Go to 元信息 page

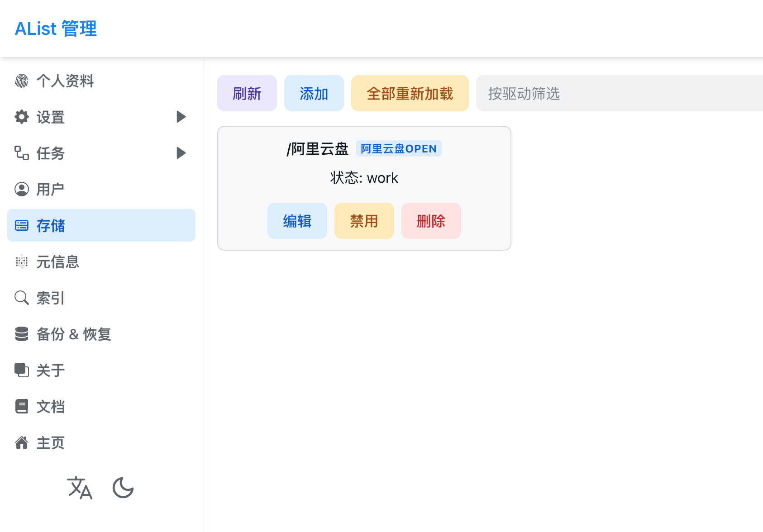point(101,261)
